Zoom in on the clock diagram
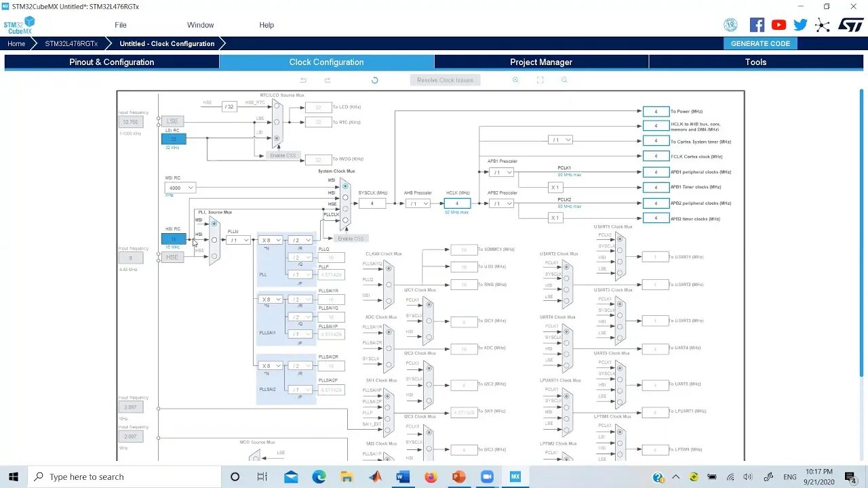This screenshot has width=868, height=488. (x=515, y=80)
